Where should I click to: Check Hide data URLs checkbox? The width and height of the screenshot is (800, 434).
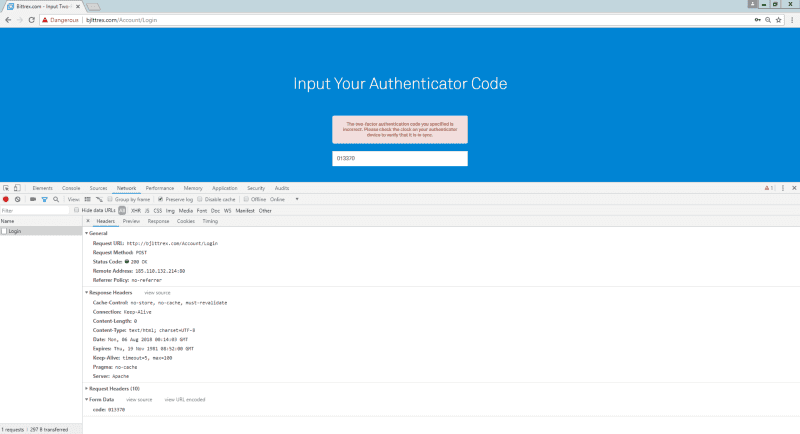tap(77, 210)
